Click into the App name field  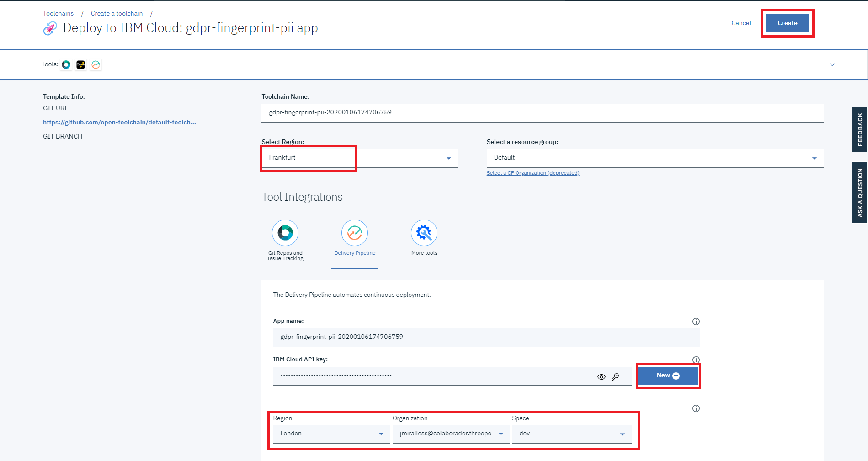click(486, 337)
